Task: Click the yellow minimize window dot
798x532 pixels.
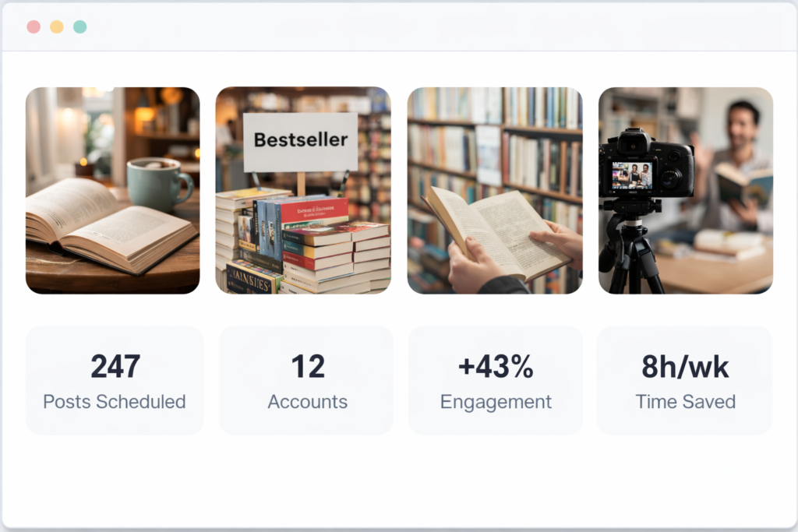Action: pyautogui.click(x=57, y=27)
